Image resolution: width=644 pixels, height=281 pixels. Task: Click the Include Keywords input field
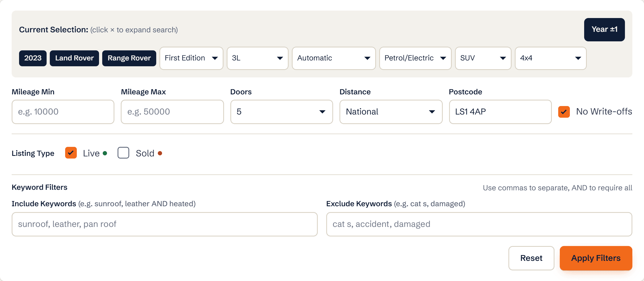pyautogui.click(x=165, y=224)
